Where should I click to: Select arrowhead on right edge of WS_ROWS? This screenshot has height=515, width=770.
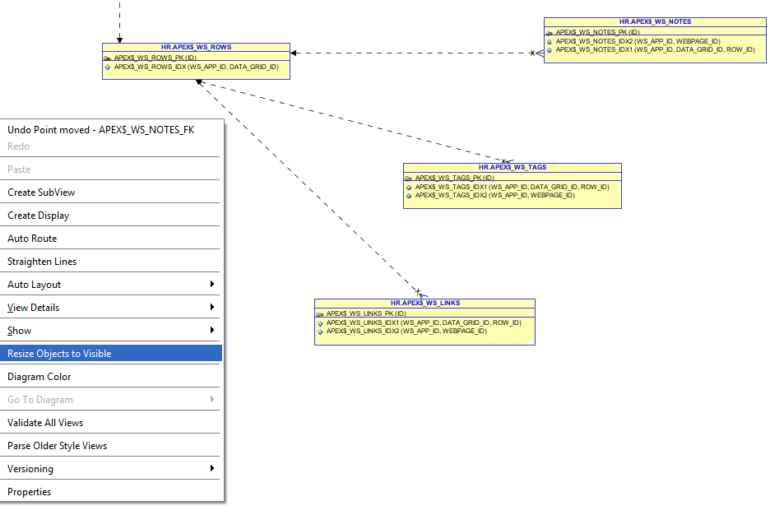(x=294, y=53)
